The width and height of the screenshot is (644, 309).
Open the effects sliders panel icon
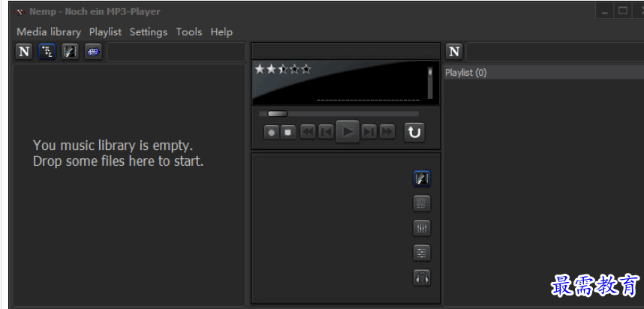coord(422,253)
